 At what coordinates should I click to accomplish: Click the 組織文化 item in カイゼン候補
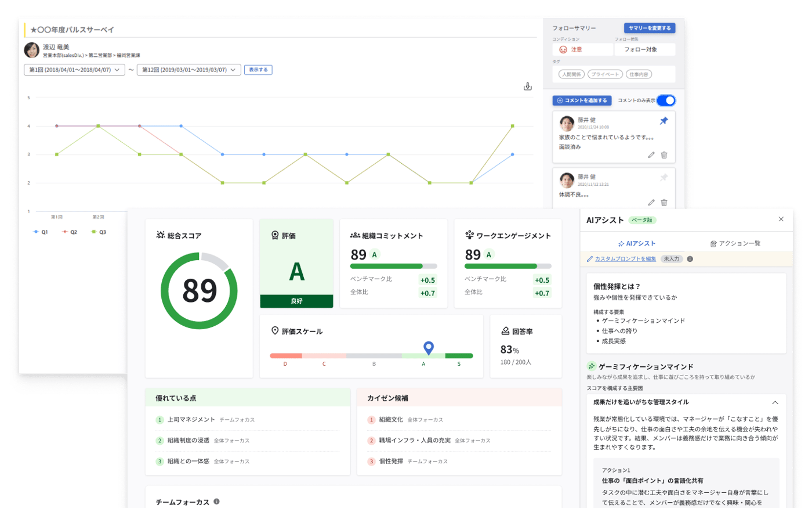(x=391, y=420)
